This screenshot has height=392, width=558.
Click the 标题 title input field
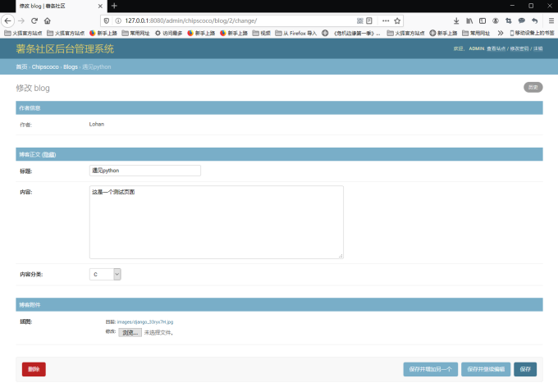145,171
